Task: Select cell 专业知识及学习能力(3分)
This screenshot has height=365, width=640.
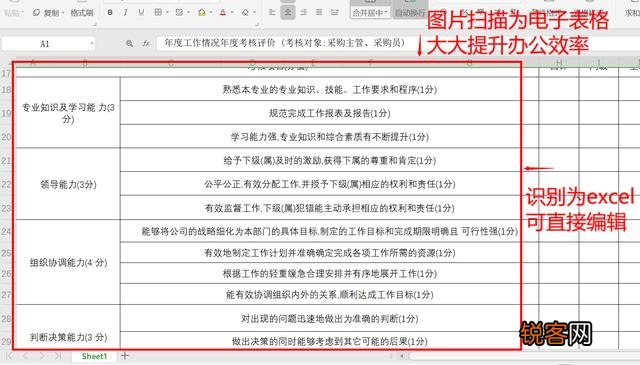Action: [68, 113]
